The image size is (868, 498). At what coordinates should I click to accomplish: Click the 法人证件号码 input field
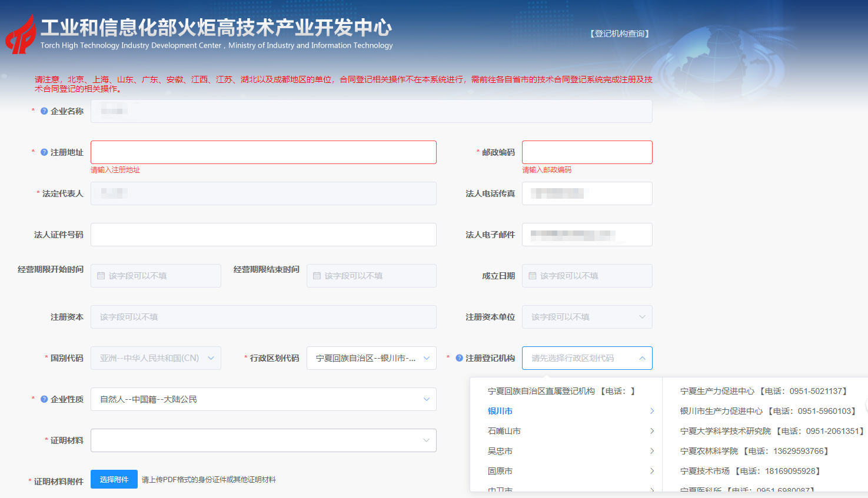[264, 235]
